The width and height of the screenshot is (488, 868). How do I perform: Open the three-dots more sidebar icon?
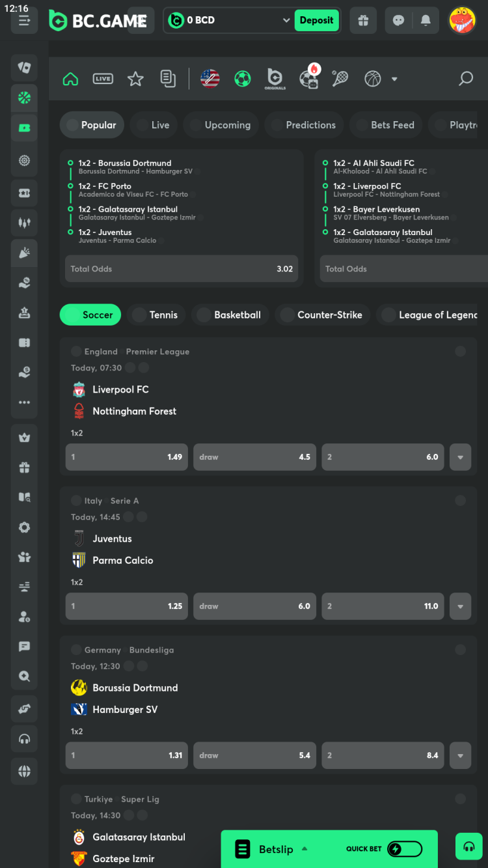tap(24, 402)
